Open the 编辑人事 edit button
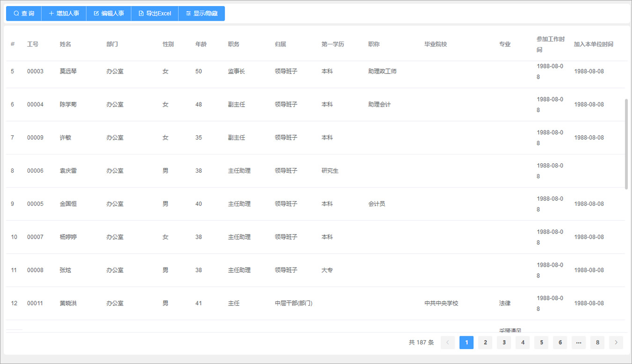The image size is (632, 364). (x=109, y=14)
